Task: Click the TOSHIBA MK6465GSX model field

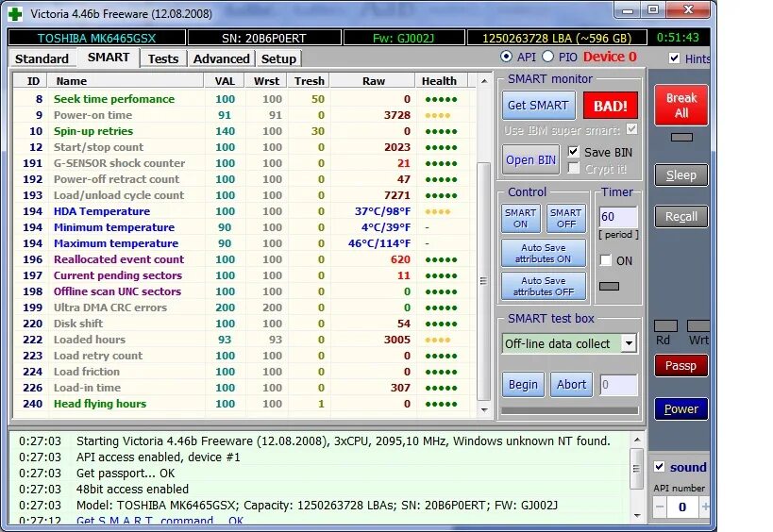Action: click(x=96, y=38)
